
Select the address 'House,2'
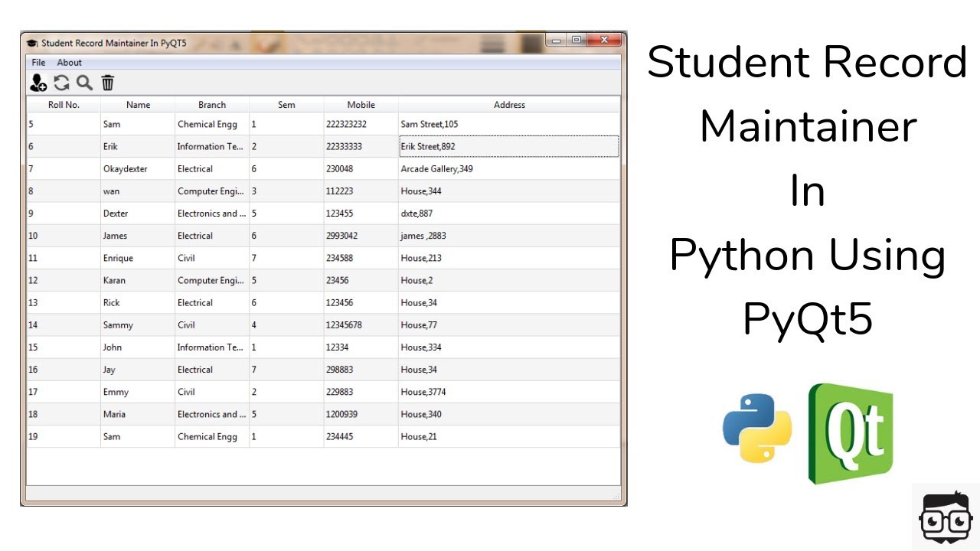coord(509,280)
